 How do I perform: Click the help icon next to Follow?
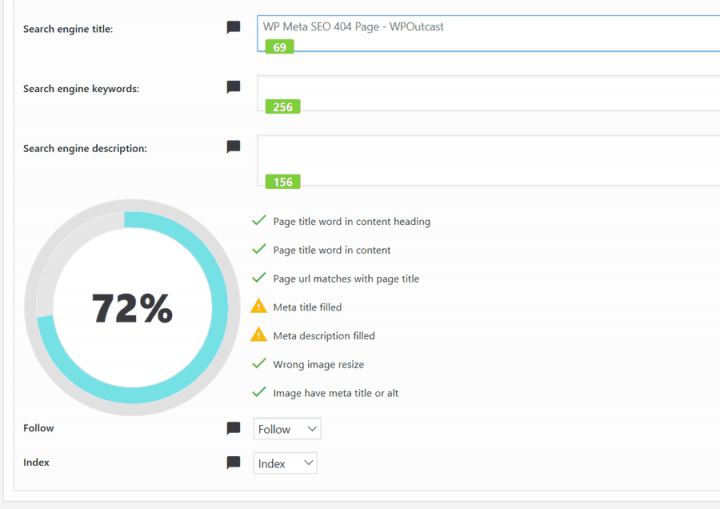click(233, 429)
